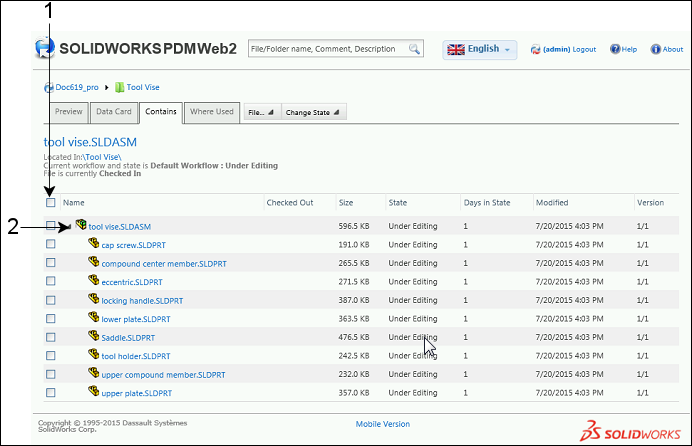Click the tool vise.SLDASM assembly icon
Viewport: 692px width, 446px height.
pos(81,225)
